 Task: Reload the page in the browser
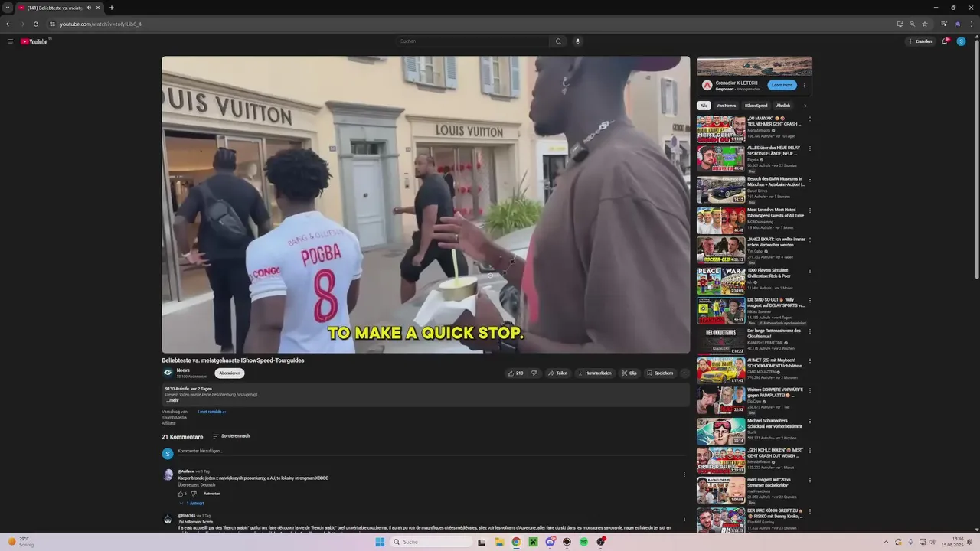coord(35,24)
